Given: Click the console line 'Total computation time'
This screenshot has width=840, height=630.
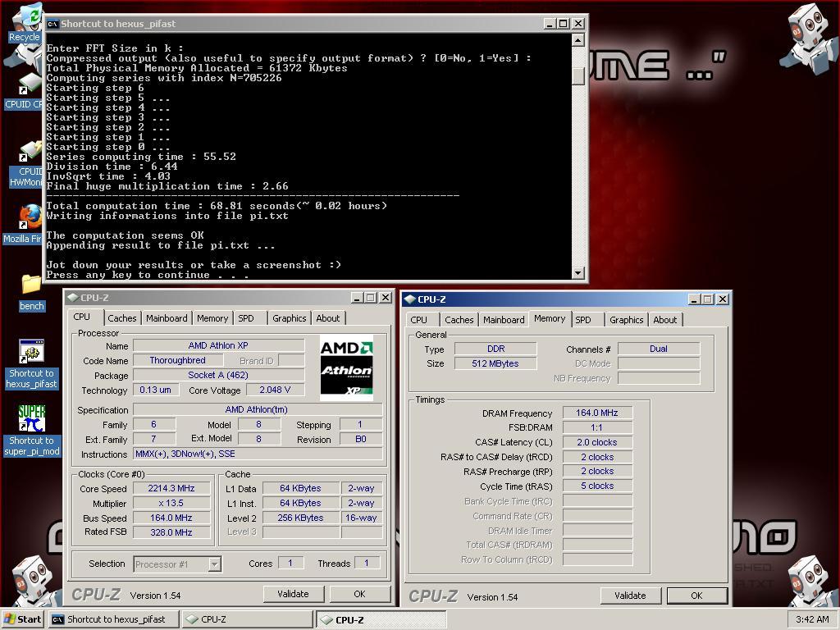Looking at the screenshot, I should (217, 206).
